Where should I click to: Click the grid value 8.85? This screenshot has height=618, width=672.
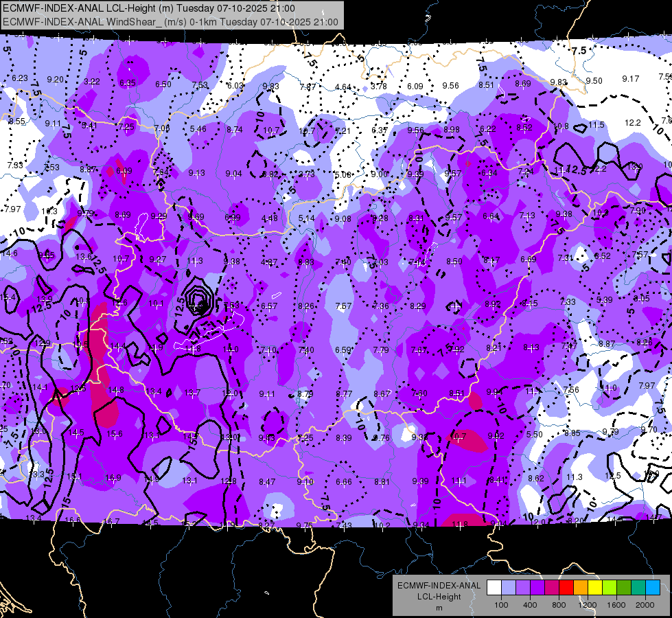pyautogui.click(x=572, y=433)
